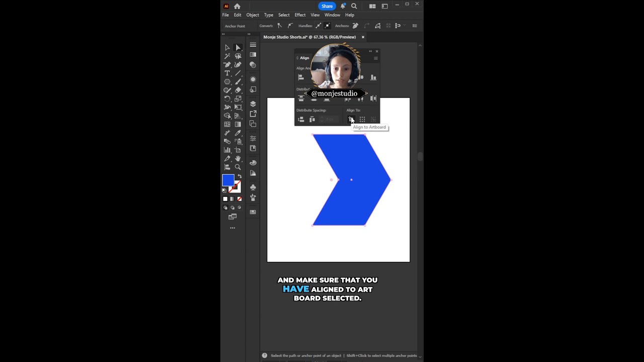Open the Layers panel icon
This screenshot has height=362, width=644.
click(253, 104)
